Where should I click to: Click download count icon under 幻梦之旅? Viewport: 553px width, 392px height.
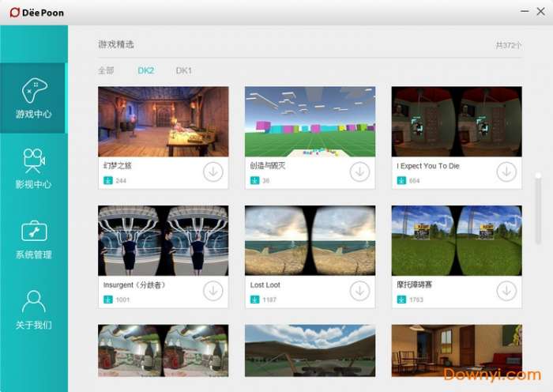(x=108, y=181)
